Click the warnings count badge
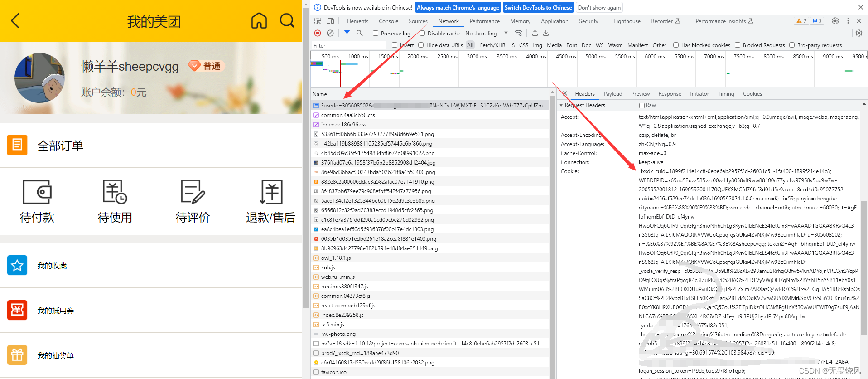This screenshot has height=379, width=868. pyautogui.click(x=801, y=21)
